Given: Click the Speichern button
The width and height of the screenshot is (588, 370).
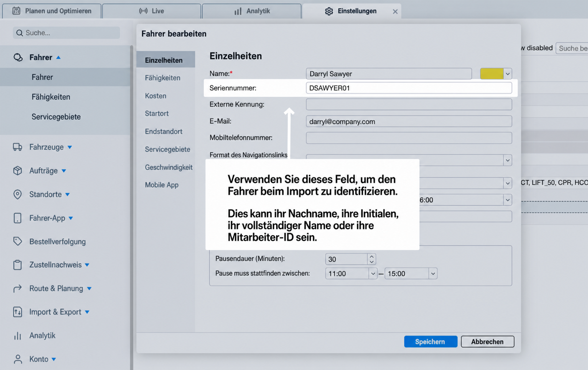Looking at the screenshot, I should pyautogui.click(x=431, y=342).
